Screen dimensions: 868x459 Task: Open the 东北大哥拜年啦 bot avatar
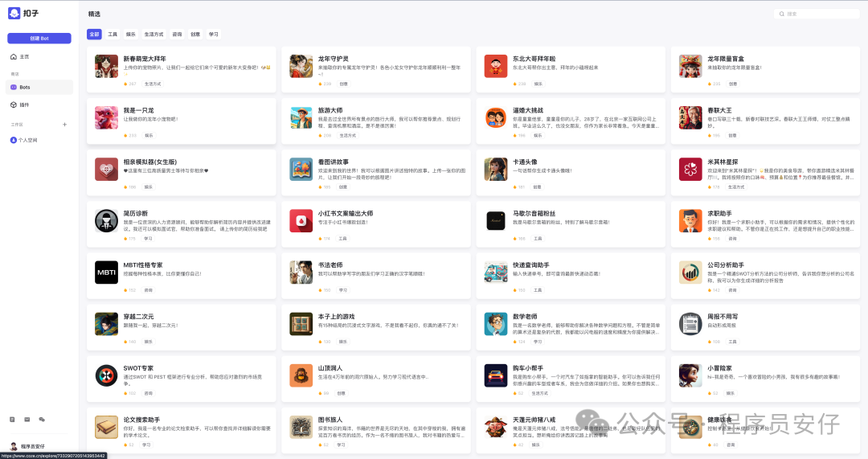[496, 66]
